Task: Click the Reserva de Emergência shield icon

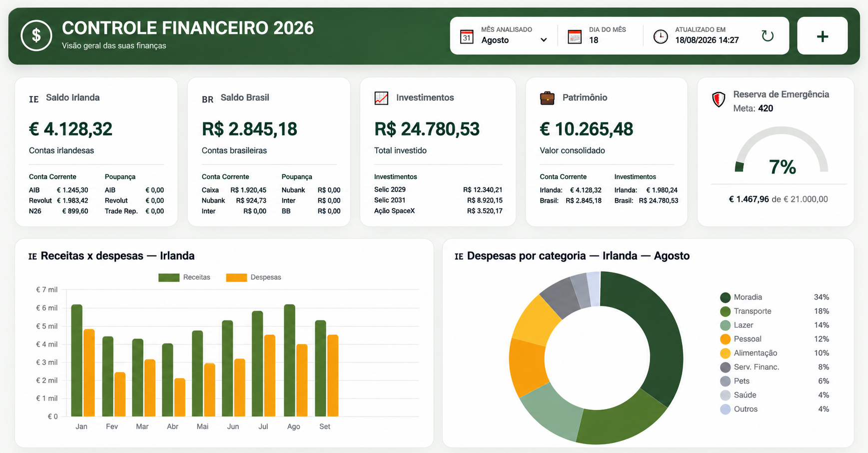Action: [719, 99]
